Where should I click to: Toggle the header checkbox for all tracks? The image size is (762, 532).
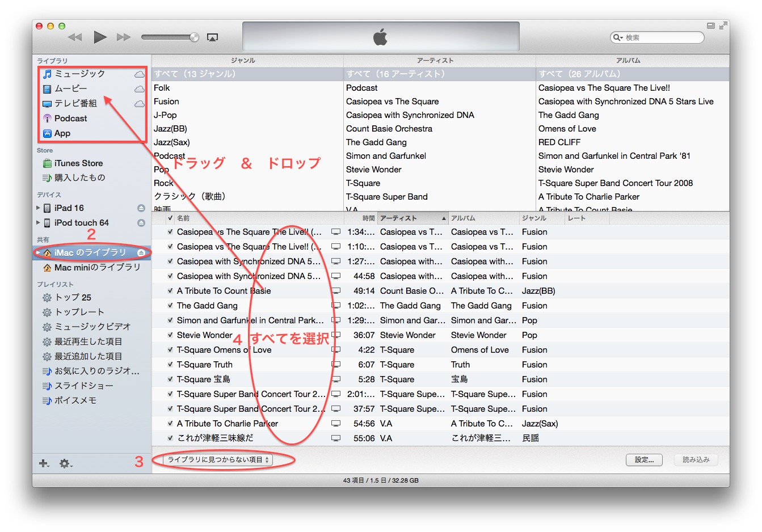coord(170,218)
